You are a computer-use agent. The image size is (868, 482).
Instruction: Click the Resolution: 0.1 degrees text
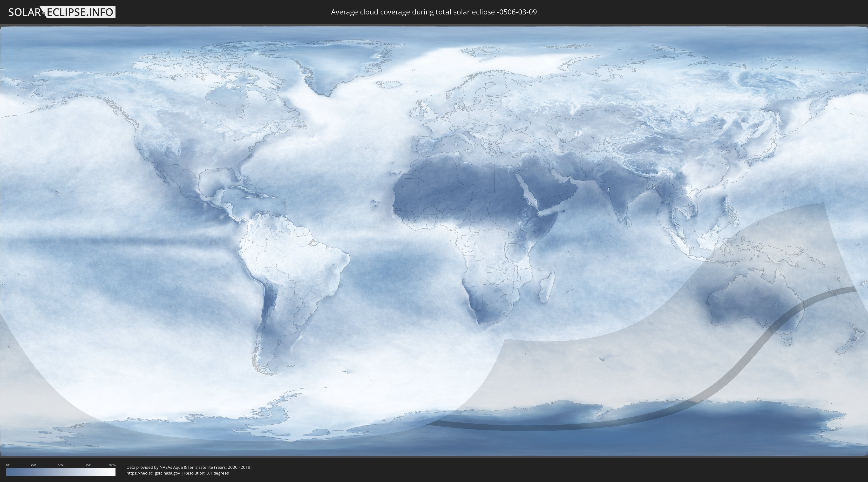(x=206, y=473)
